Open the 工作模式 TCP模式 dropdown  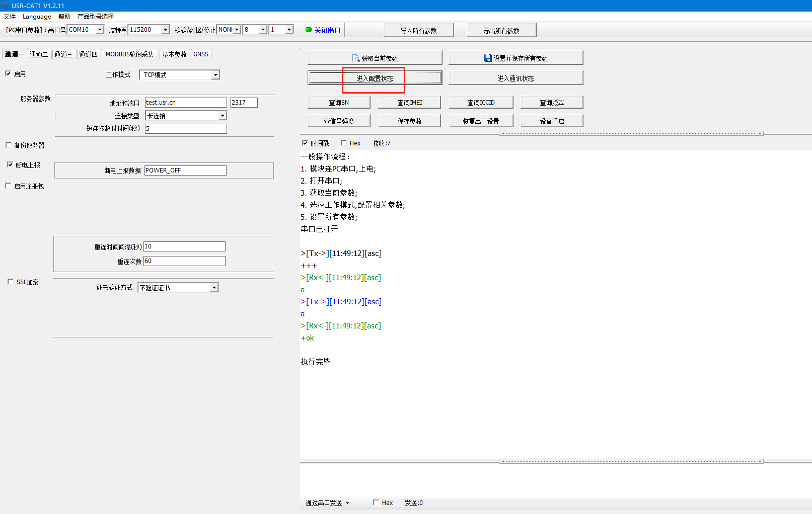coord(215,75)
